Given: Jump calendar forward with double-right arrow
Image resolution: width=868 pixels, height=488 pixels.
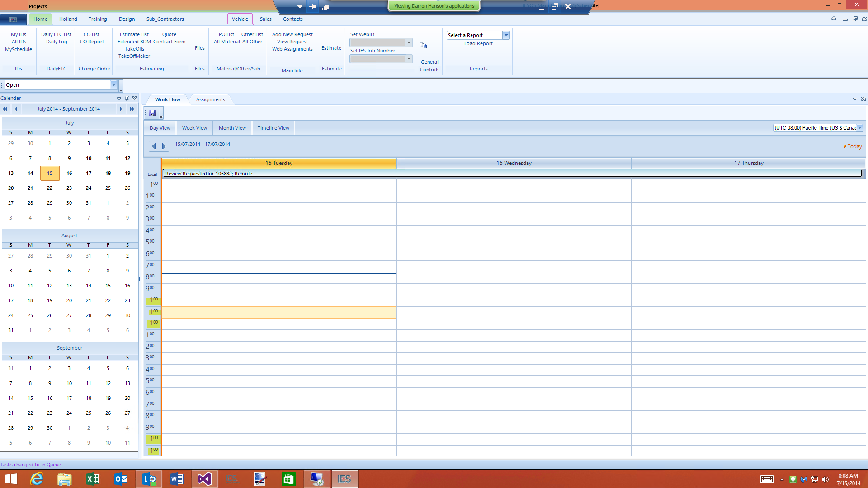Looking at the screenshot, I should coord(132,109).
